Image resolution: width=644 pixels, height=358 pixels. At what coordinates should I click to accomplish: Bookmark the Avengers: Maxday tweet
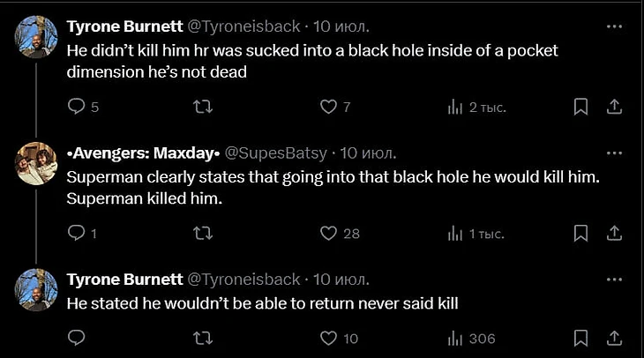(580, 234)
